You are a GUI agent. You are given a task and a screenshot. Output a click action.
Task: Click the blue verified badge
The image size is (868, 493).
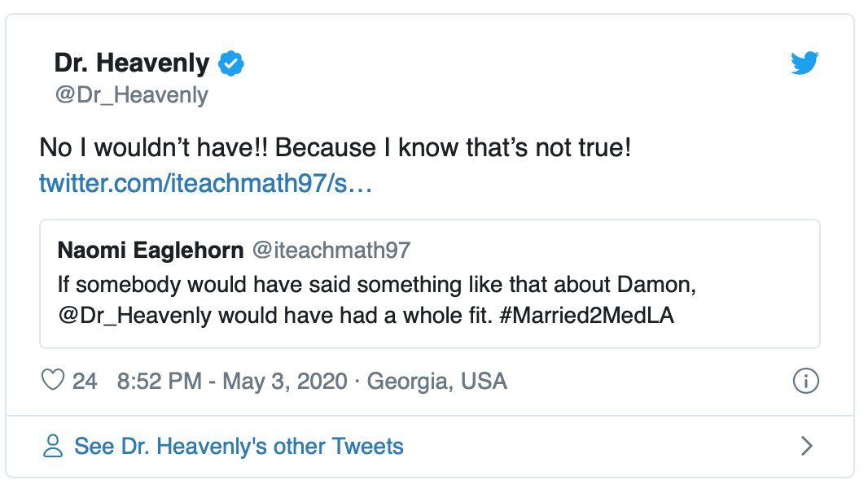coord(232,63)
